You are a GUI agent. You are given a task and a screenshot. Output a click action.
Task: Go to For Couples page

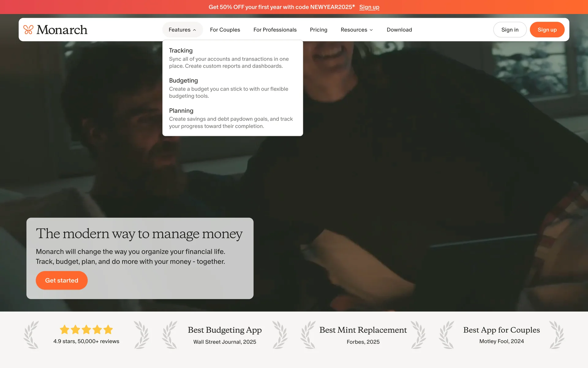pyautogui.click(x=225, y=30)
